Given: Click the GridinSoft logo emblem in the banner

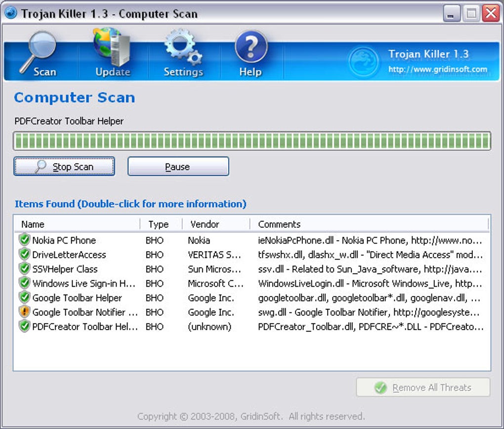Looking at the screenshot, I should point(363,62).
